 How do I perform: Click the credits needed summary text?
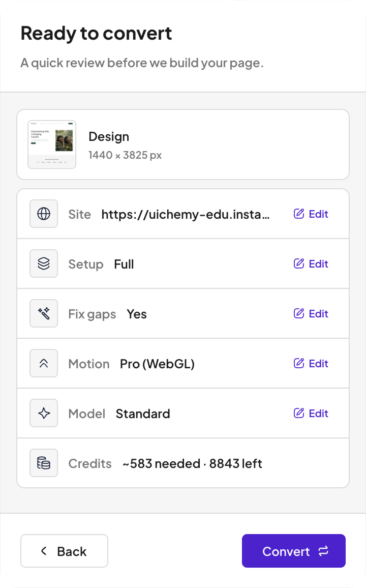(192, 464)
